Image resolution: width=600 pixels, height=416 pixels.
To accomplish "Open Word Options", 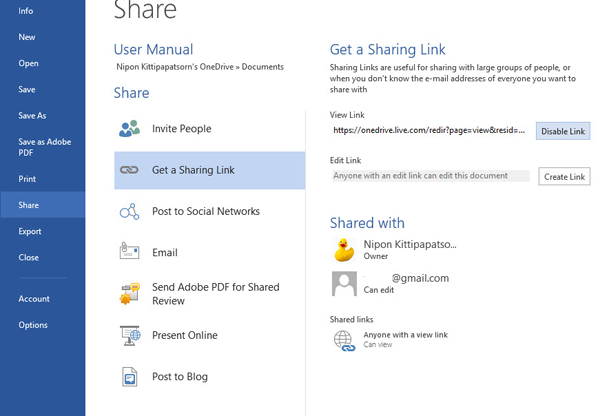I will [33, 325].
